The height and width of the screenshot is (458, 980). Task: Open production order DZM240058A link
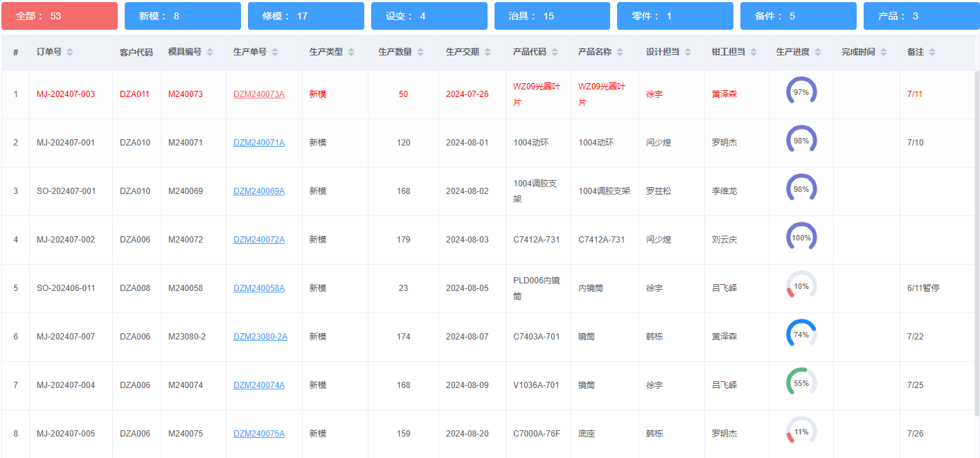[259, 288]
